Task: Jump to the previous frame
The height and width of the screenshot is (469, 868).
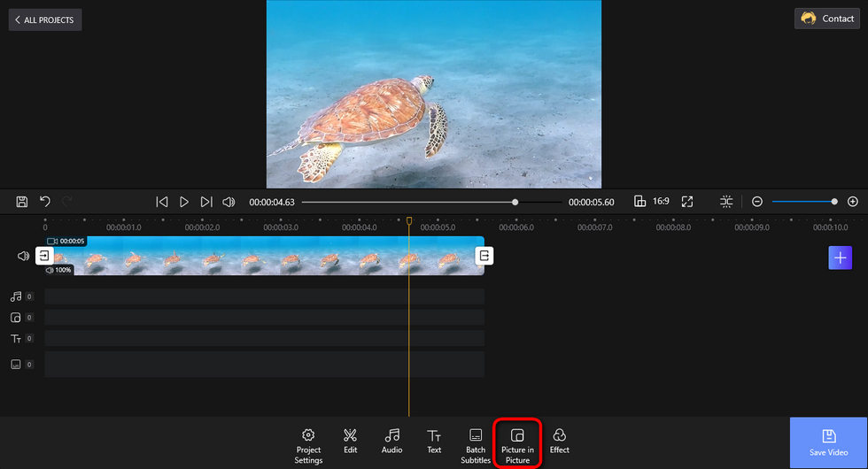Action: [x=161, y=202]
